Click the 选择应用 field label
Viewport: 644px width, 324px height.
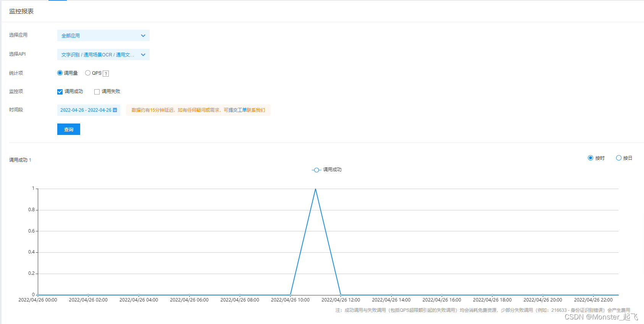18,35
